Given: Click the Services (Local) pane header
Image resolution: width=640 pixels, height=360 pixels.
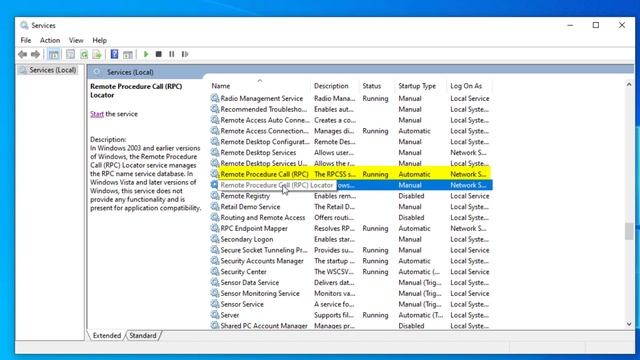Looking at the screenshot, I should [x=130, y=72].
